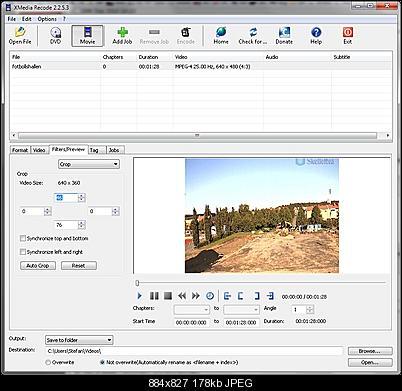The image size is (402, 391).
Task: Click the Donate toolbar icon
Action: tap(284, 36)
